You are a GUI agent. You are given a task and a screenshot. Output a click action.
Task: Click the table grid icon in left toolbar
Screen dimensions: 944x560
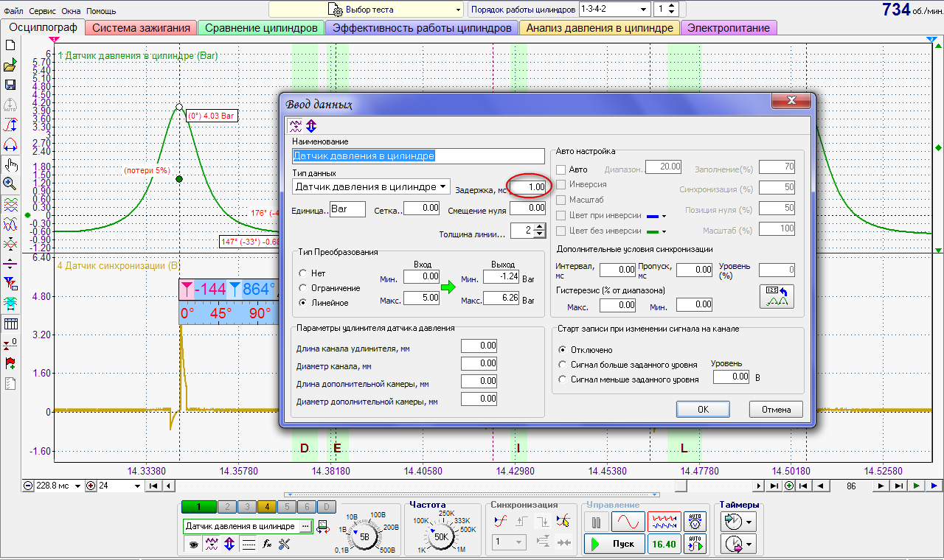10,323
